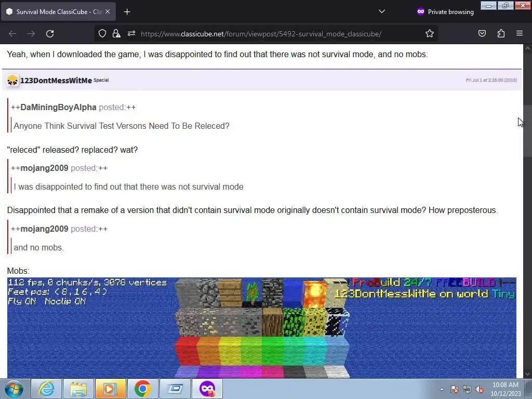Screen dimensions: 532x399
Task: Open the blue window app in taskbar
Action: pos(175,389)
